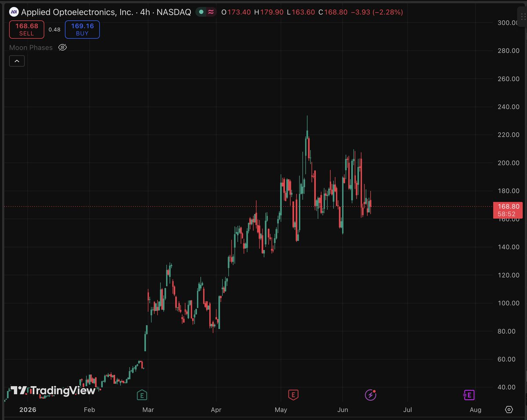The image size is (527, 420).
Task: Click the Jul label on time axis
Action: [408, 410]
